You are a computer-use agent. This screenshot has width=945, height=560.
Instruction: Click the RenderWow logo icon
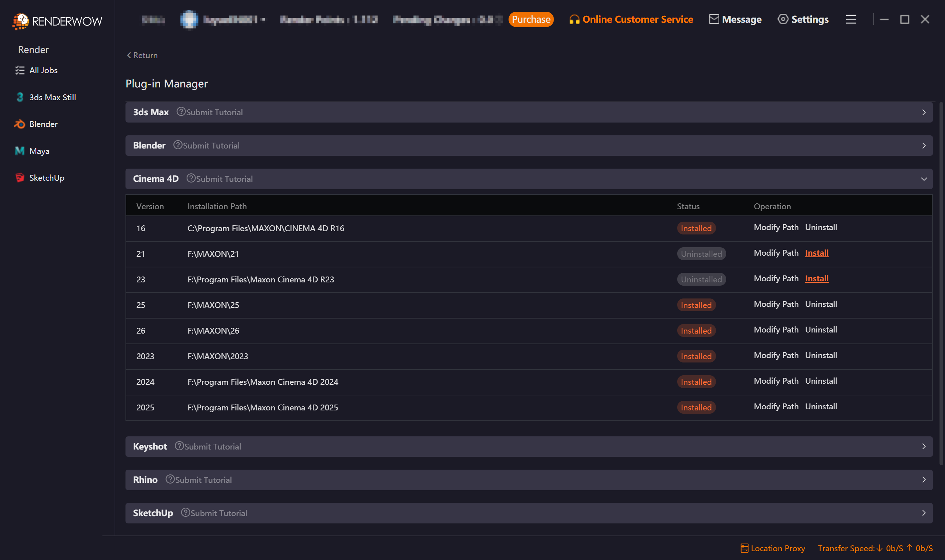pyautogui.click(x=20, y=21)
